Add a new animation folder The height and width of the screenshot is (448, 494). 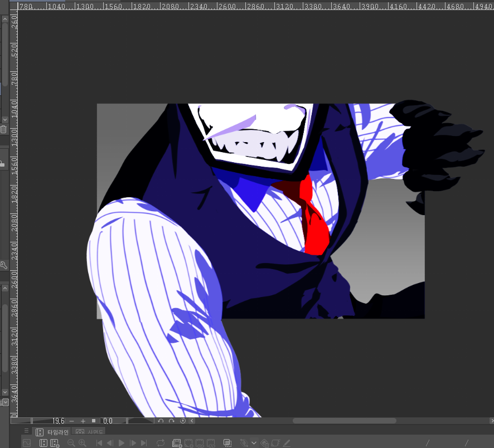tap(177, 443)
